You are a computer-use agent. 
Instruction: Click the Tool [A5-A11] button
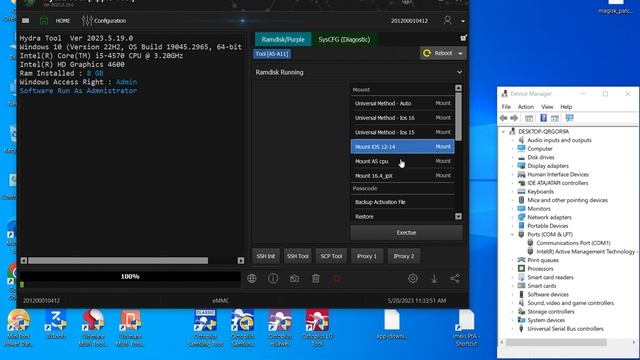[x=272, y=54]
